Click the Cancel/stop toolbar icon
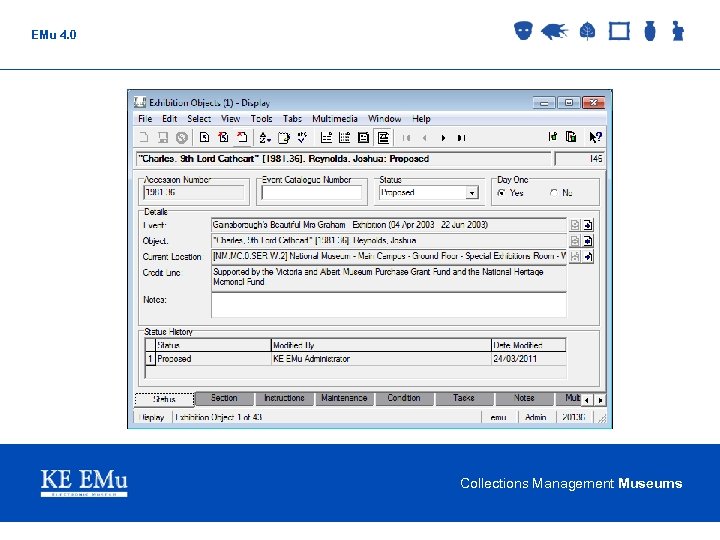This screenshot has height=540, width=720. tap(182, 137)
